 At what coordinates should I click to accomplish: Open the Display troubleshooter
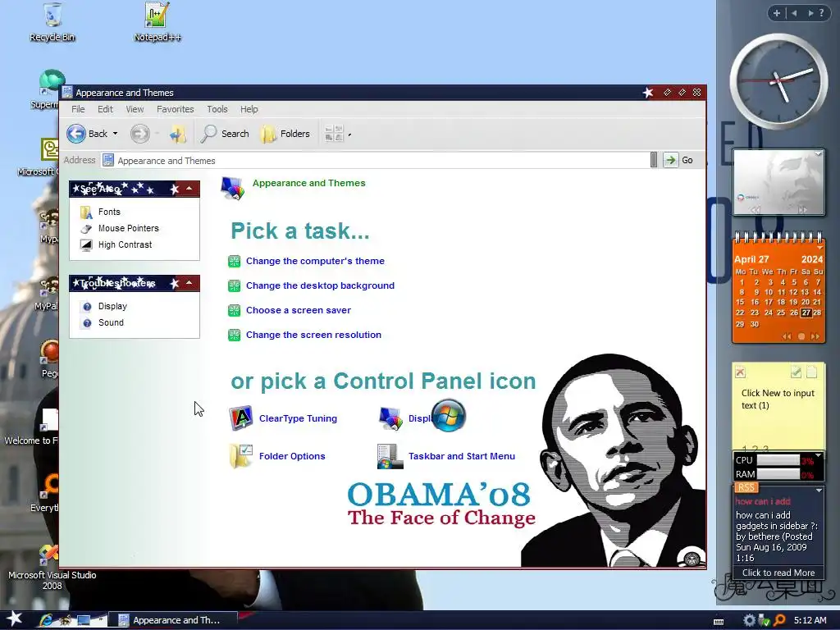112,307
